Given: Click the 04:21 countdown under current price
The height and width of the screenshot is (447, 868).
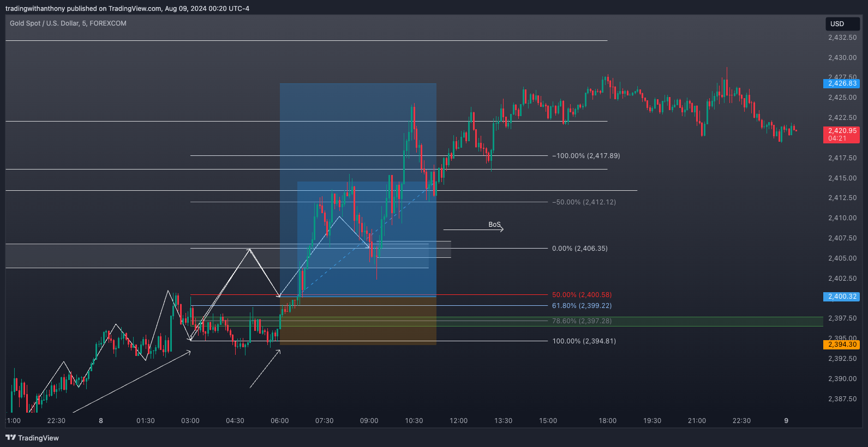Looking at the screenshot, I should (x=837, y=138).
